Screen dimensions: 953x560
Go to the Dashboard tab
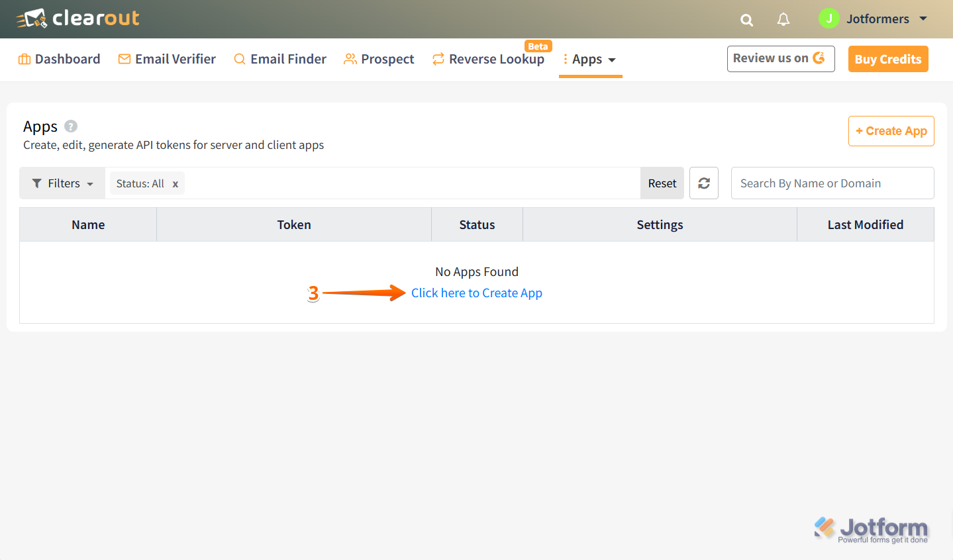pyautogui.click(x=60, y=59)
